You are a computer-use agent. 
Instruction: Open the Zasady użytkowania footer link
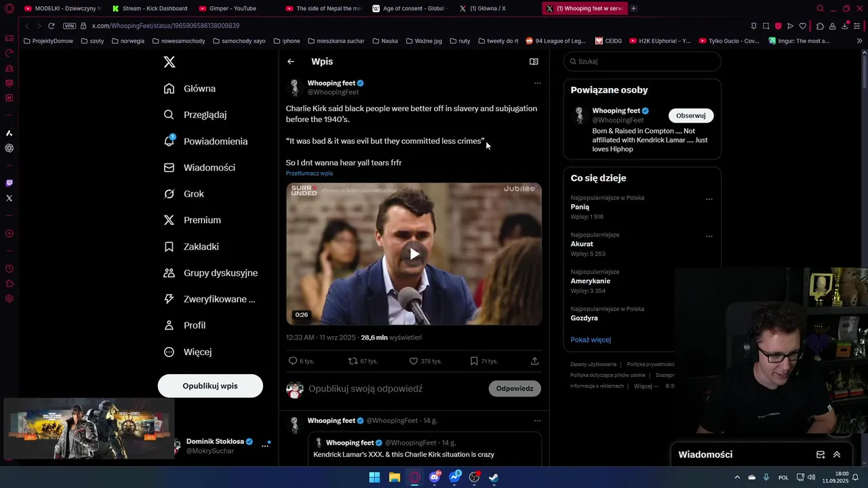(593, 365)
